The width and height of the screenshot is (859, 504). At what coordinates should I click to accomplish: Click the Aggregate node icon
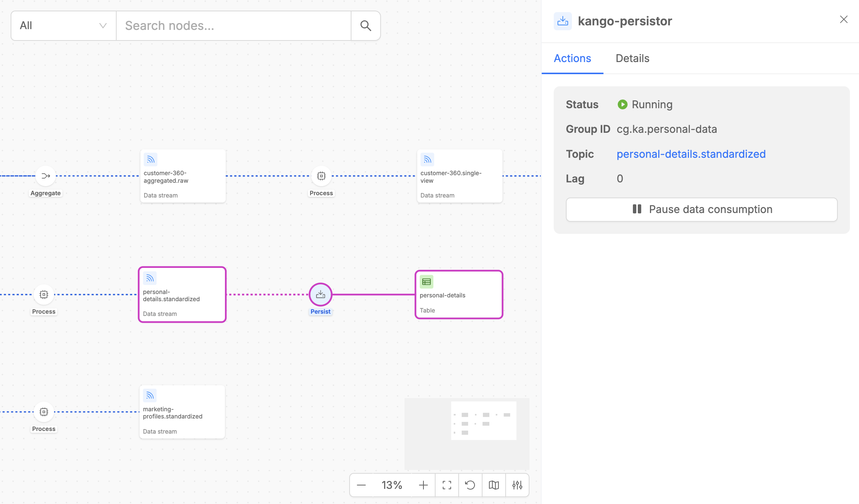(46, 176)
